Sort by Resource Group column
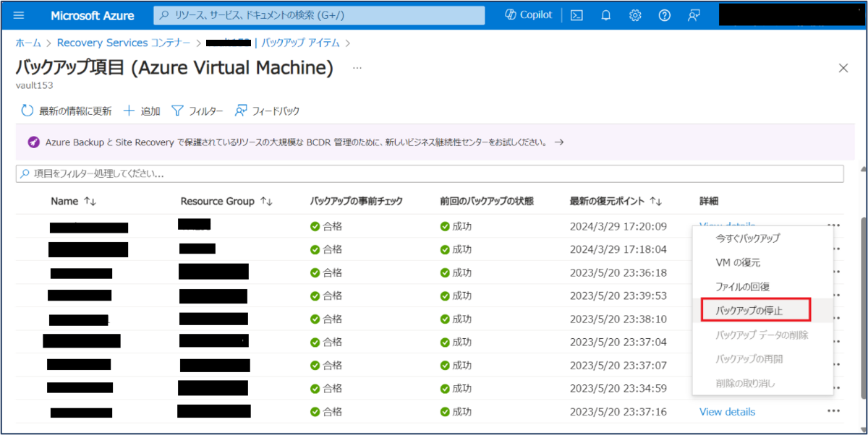Screen dimensions: 868x435 (x=226, y=202)
